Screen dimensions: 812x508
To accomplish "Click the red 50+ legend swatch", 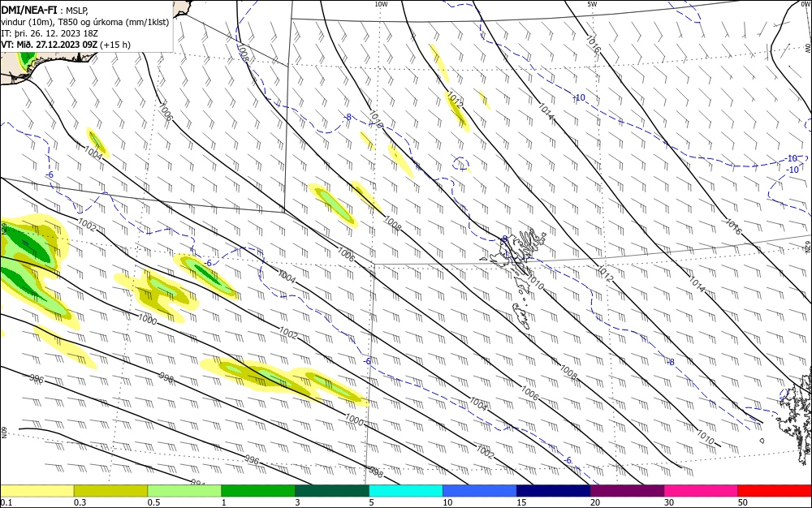I will click(x=775, y=491).
